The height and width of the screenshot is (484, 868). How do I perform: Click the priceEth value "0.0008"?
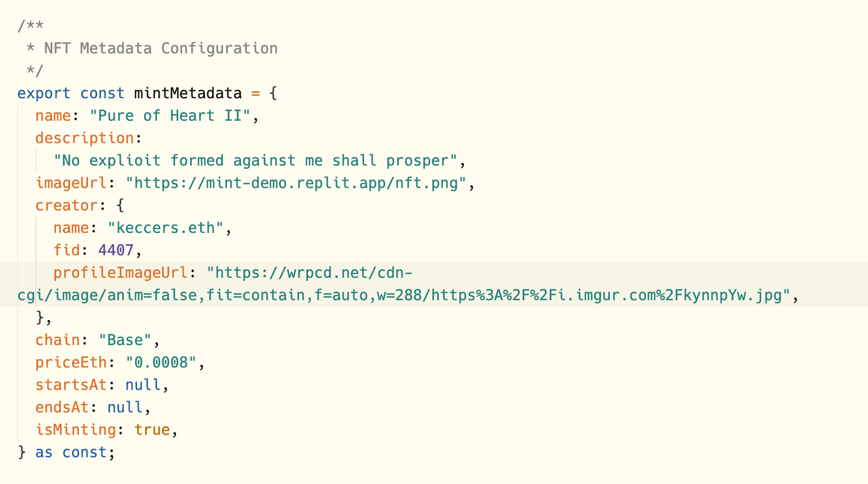click(x=161, y=362)
